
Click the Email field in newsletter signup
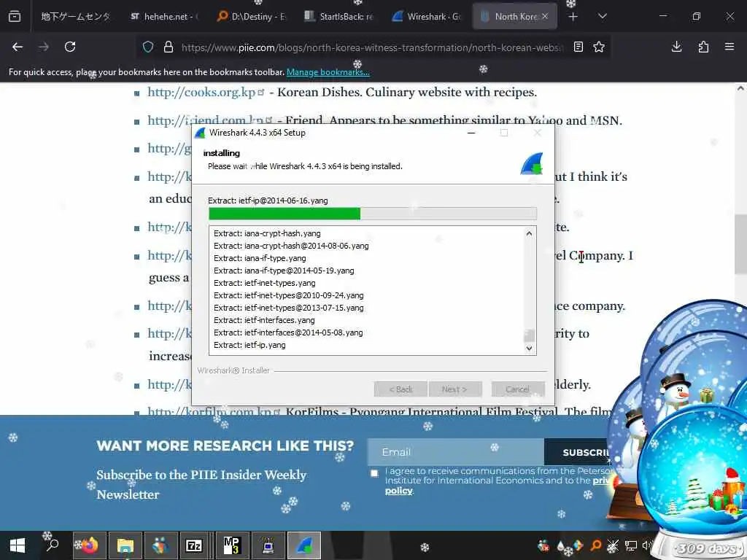(455, 452)
